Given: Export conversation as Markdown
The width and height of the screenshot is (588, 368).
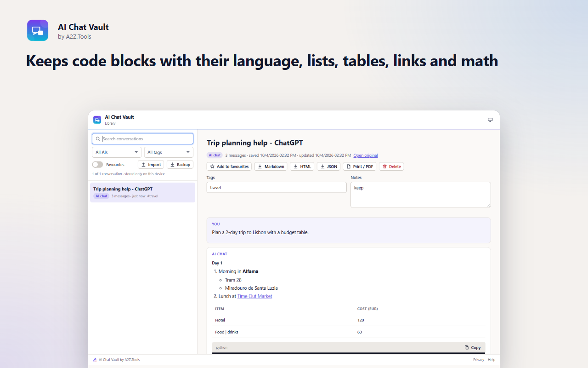Looking at the screenshot, I should tap(271, 167).
